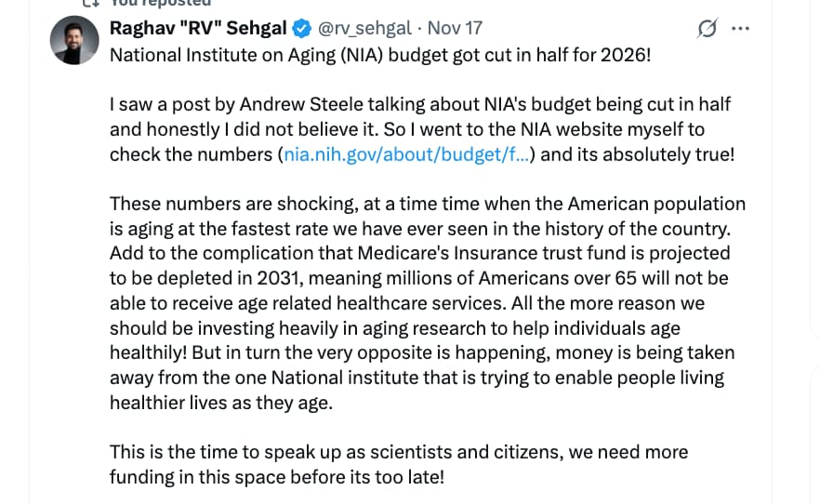Click the line about Medicare's Insurance trust fund
Viewport: 820px width, 504px height.
pyautogui.click(x=419, y=254)
